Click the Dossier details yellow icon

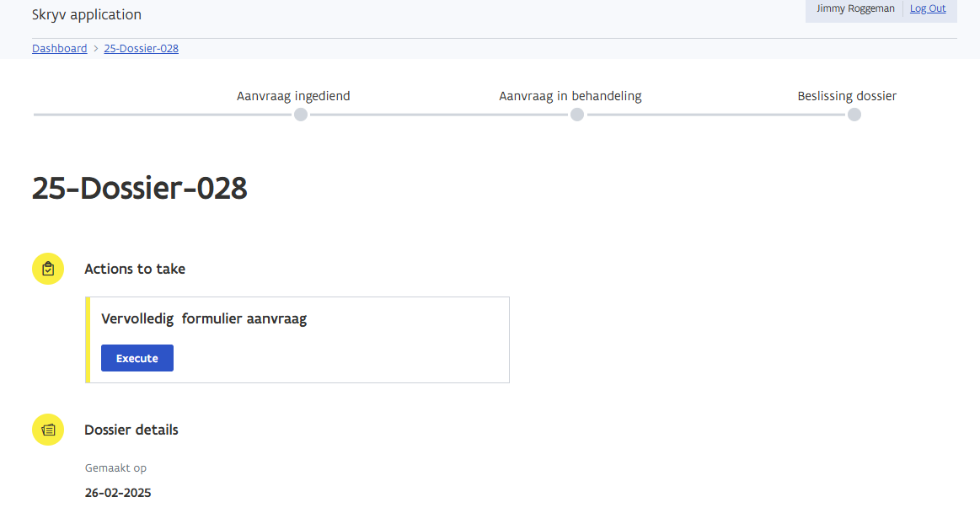click(48, 430)
